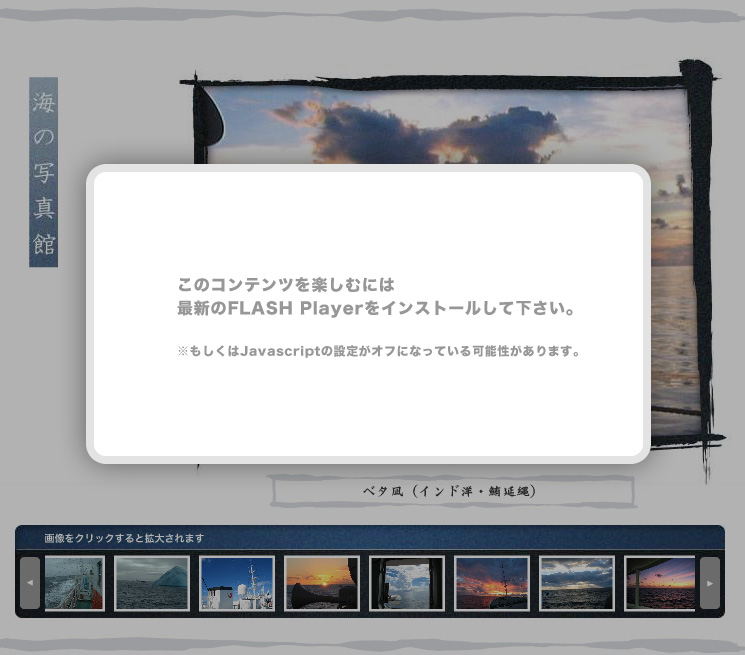This screenshot has height=655, width=745.
Task: Click the Javascript setting note text
Action: pyautogui.click(x=379, y=351)
